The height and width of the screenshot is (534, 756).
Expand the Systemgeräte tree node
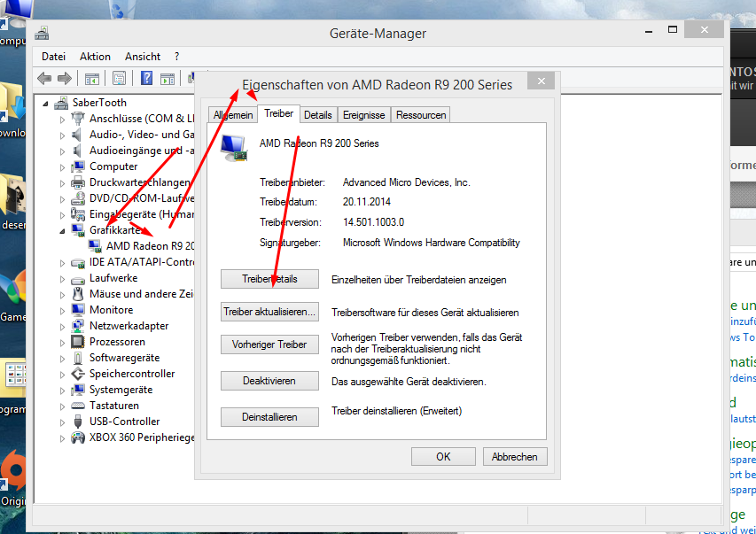coord(62,391)
